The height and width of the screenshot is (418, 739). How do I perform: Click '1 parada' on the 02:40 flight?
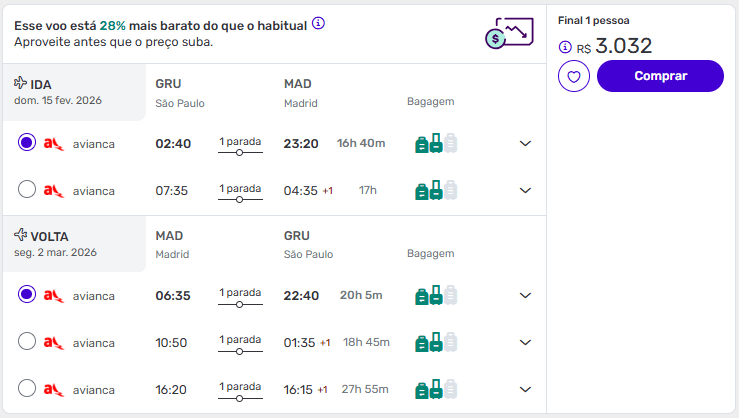240,143
